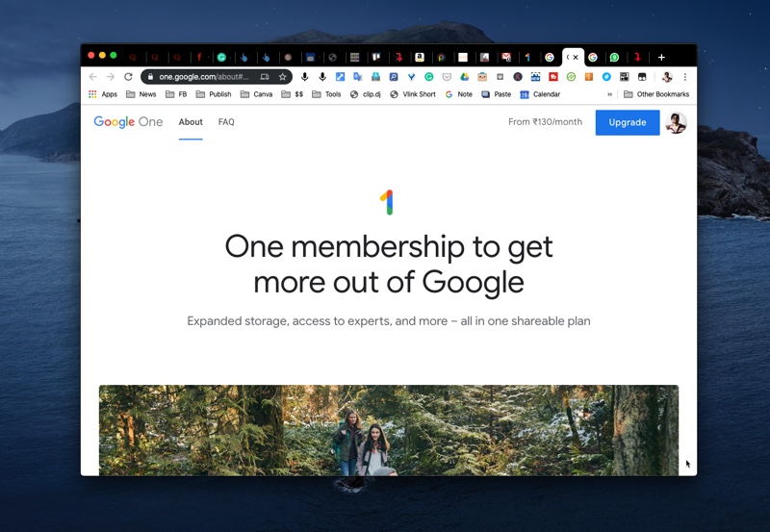Click the blue diagonal-arrow extension icon
Viewport: 770px width, 532px height.
click(340, 77)
